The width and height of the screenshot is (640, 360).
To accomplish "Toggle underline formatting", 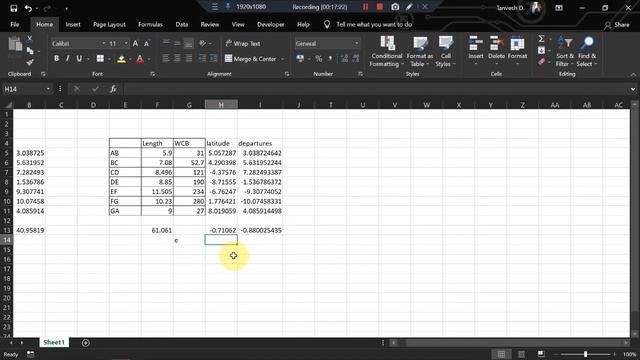I will 79,59.
